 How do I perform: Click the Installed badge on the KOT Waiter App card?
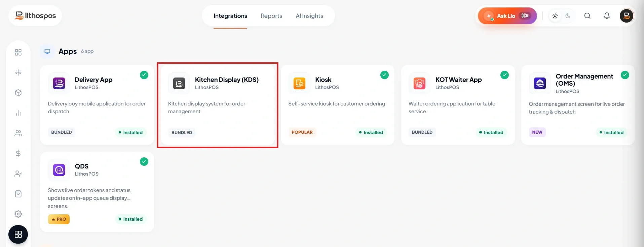click(x=491, y=132)
